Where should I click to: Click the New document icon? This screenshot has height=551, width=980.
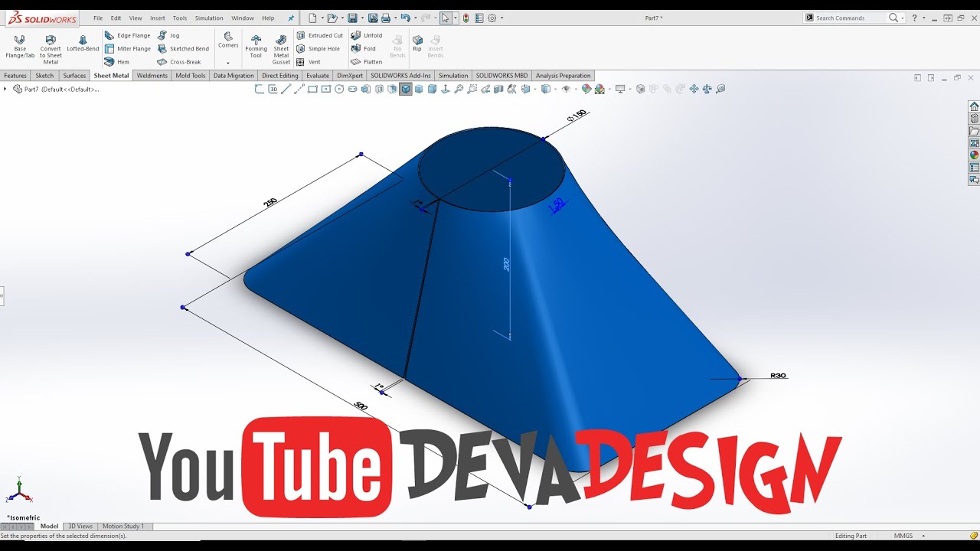click(x=312, y=18)
